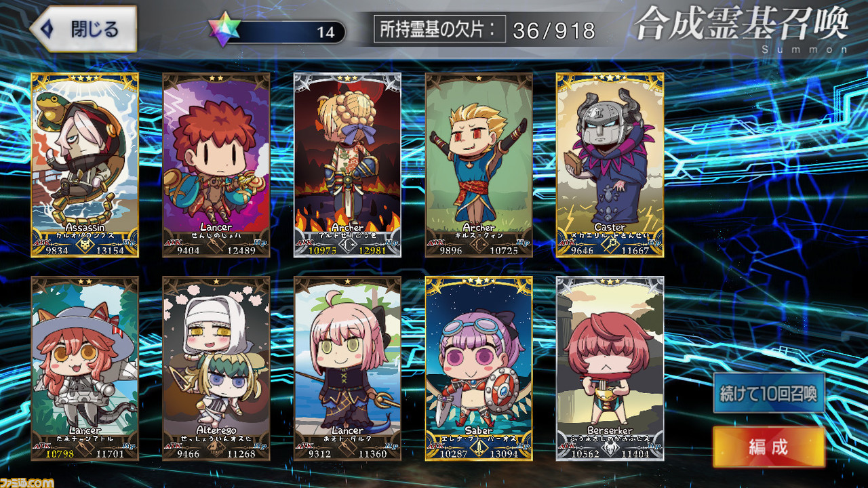Choose the Archer card with flames background
This screenshot has width=868, height=488.
coord(347,165)
